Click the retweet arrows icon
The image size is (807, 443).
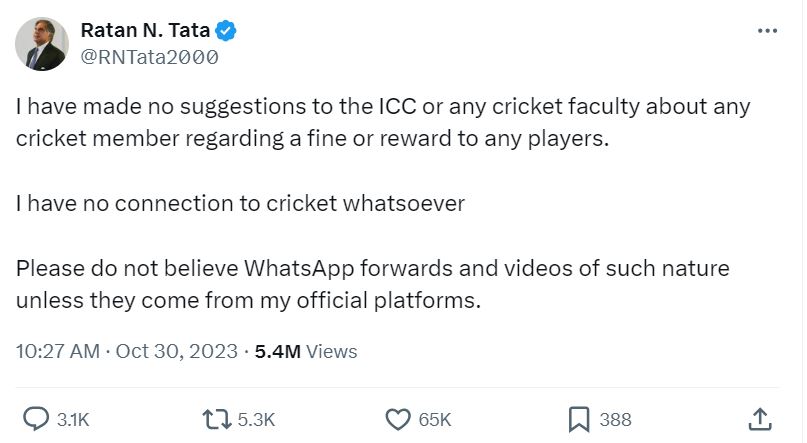[215, 419]
